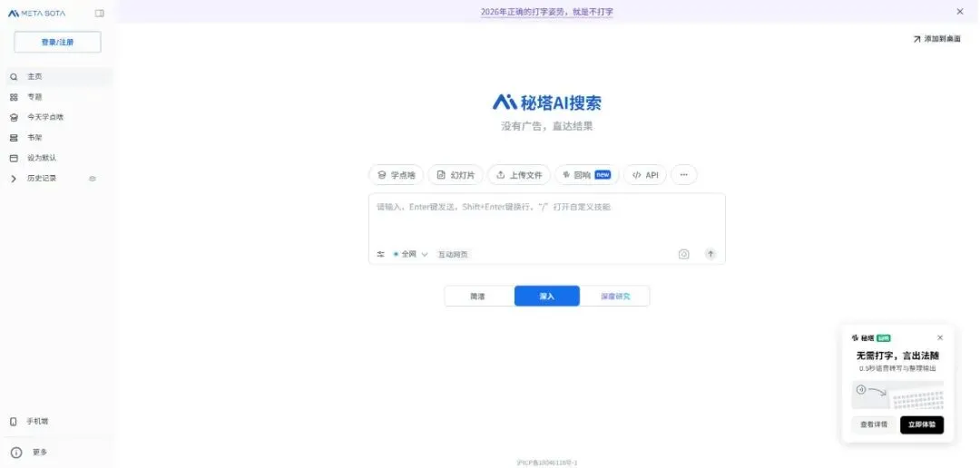Open 今天学点啥 in sidebar
The image size is (980, 468).
(57, 117)
